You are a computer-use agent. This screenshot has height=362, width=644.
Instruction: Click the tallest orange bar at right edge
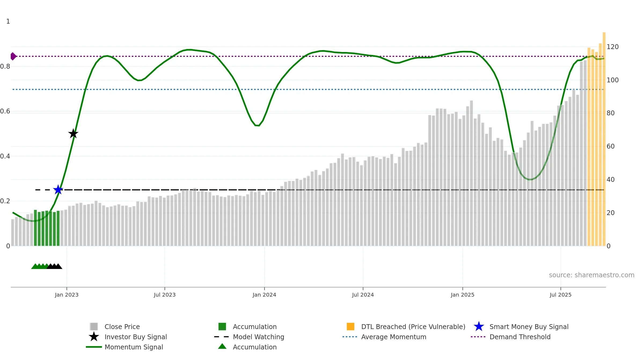click(x=604, y=139)
